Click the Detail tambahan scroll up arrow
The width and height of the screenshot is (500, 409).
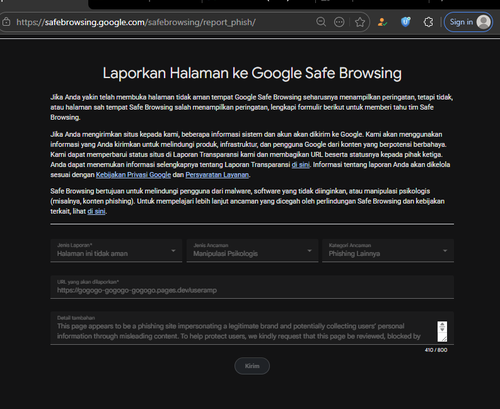pyautogui.click(x=442, y=324)
